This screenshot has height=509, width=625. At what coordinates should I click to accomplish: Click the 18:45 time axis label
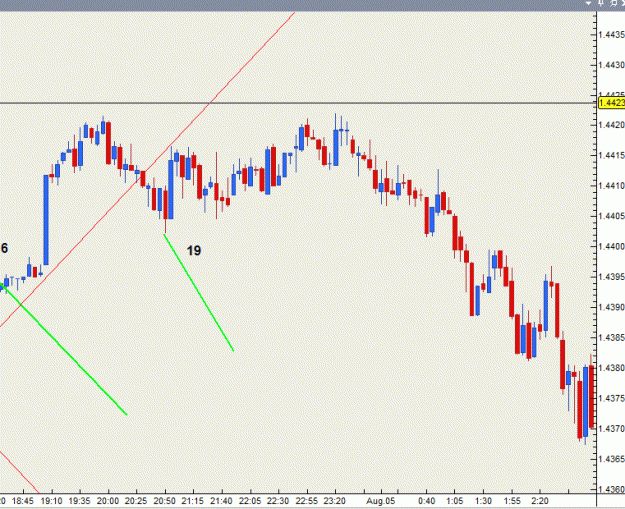(x=23, y=501)
